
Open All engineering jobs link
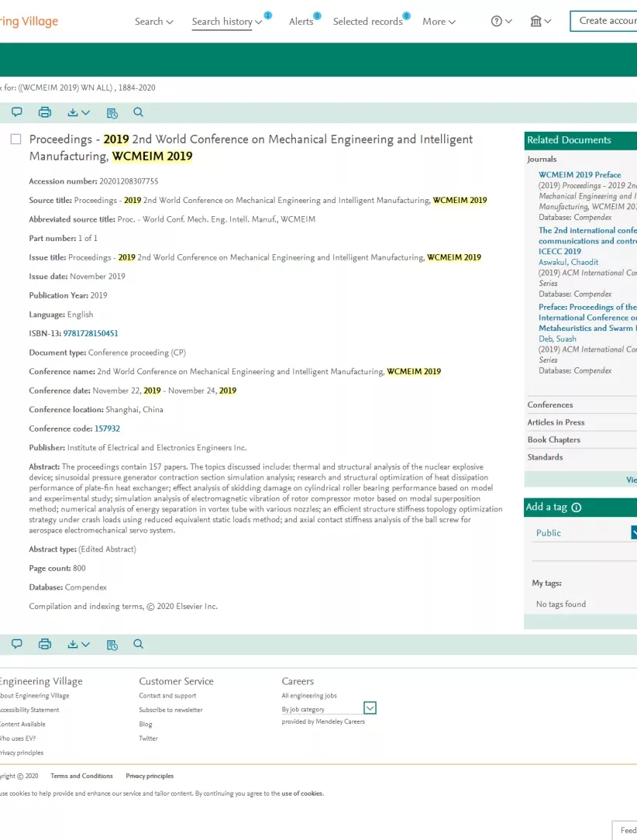[x=309, y=695]
